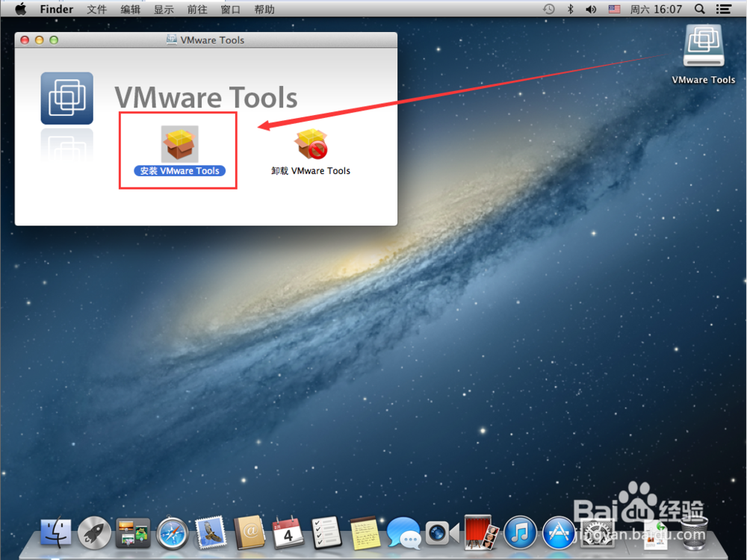Open Spotlight search magnifier
The image size is (747, 560).
(x=700, y=9)
